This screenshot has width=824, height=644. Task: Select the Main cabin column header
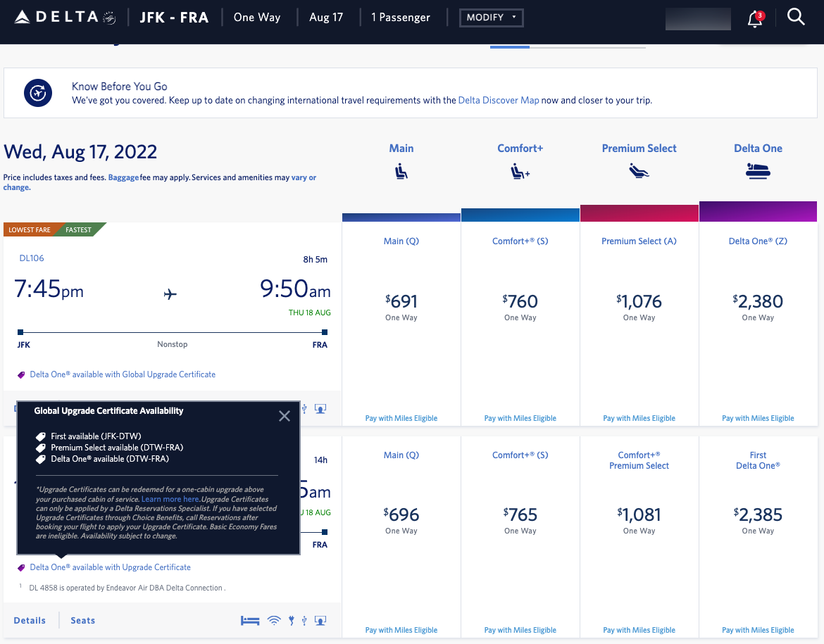[x=401, y=149]
